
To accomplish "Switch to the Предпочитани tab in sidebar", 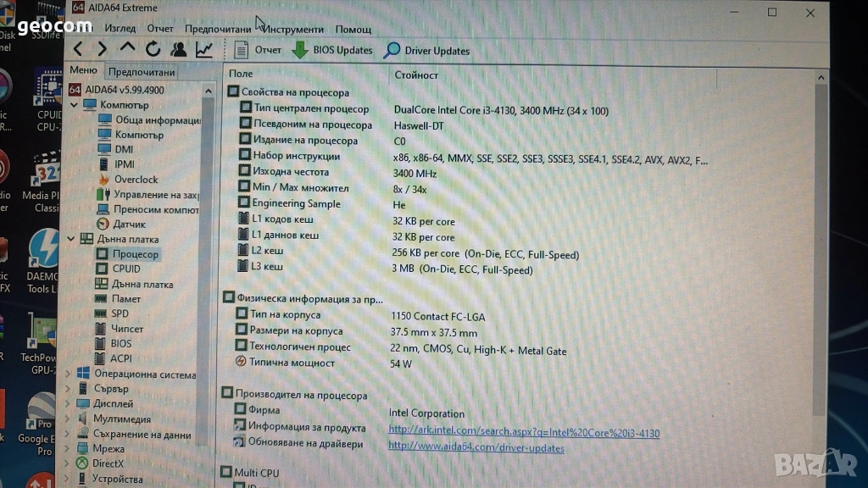I will (x=142, y=72).
